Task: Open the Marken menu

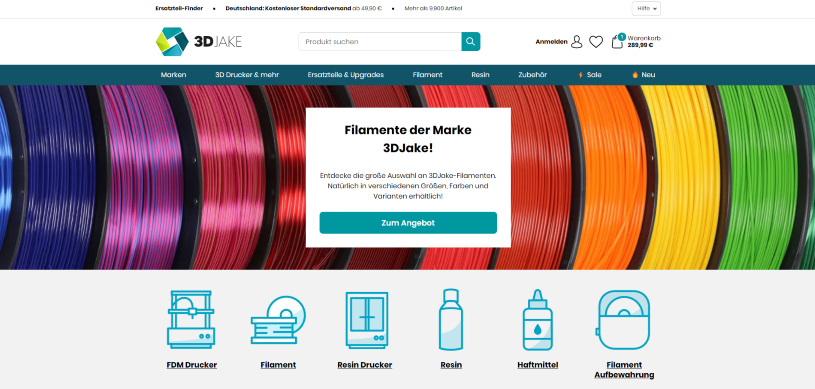Action: click(174, 75)
